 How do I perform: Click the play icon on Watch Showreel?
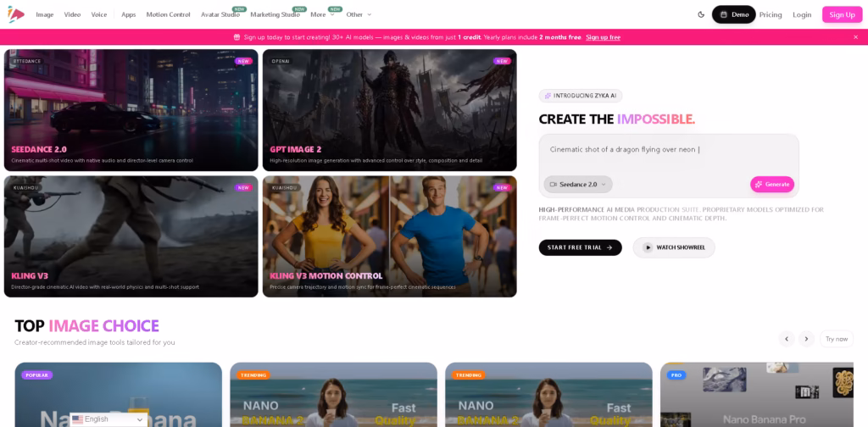tap(648, 247)
